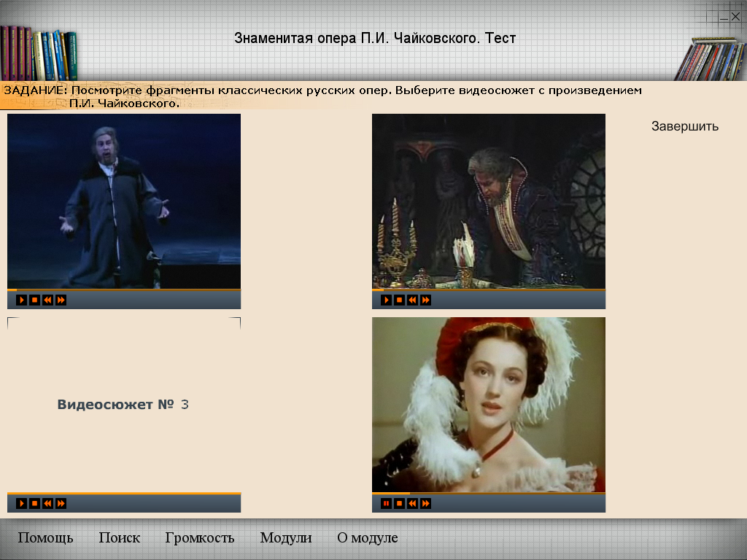Viewport: 747px width, 560px height.
Task: Rewind the video of woman in feathered hat
Action: click(413, 503)
